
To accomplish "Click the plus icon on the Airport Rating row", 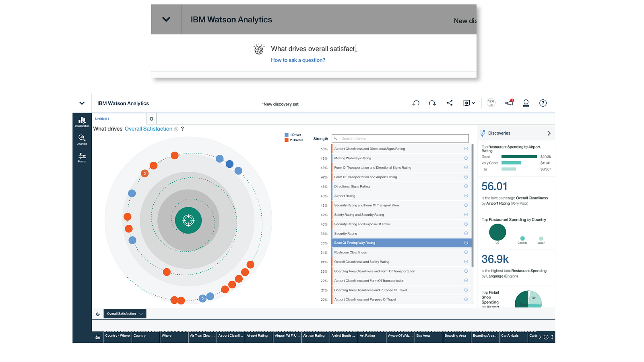I will click(466, 196).
